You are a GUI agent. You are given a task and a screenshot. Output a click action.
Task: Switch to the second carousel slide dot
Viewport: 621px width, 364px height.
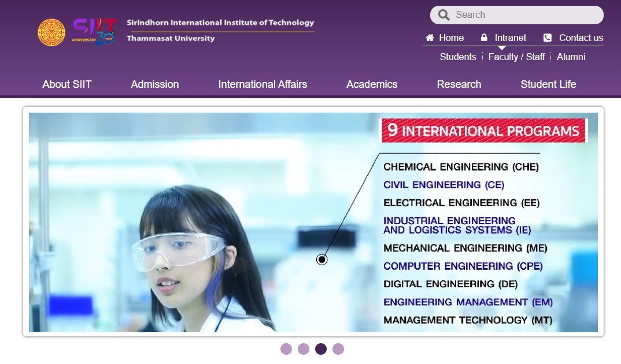pos(304,349)
